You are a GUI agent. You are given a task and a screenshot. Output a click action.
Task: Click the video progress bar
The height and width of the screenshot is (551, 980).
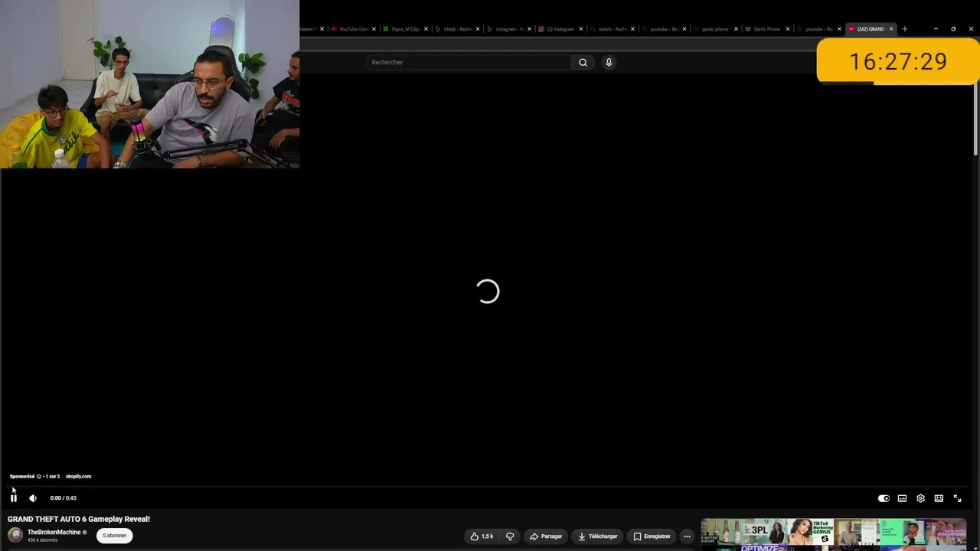(487, 487)
